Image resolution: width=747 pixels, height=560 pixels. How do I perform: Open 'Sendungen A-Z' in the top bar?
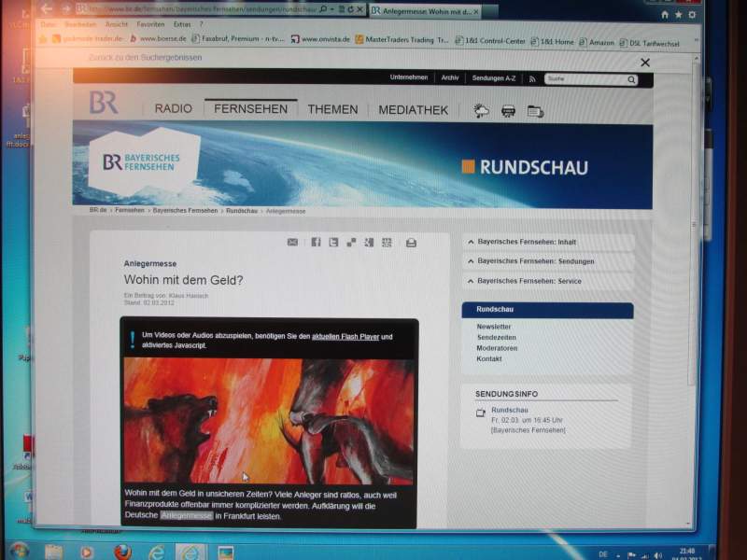coord(493,79)
